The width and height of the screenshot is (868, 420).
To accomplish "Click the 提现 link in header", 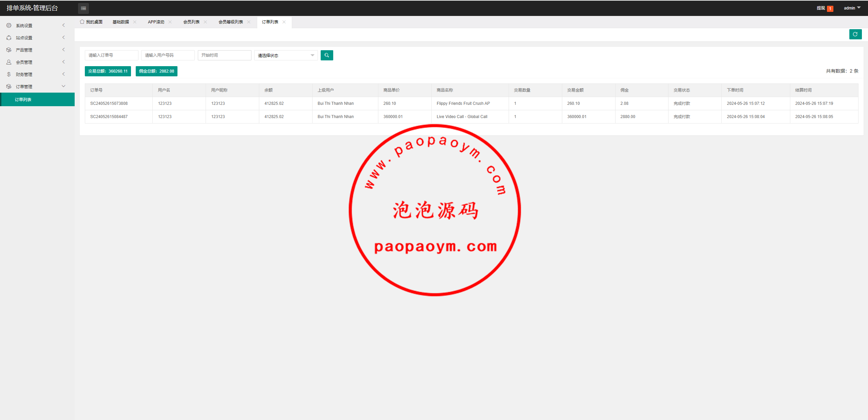I will click(820, 8).
